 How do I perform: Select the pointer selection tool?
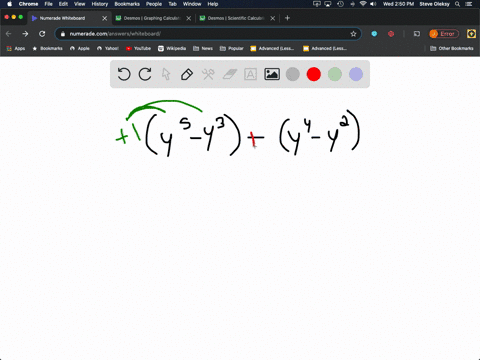pyautogui.click(x=166, y=74)
